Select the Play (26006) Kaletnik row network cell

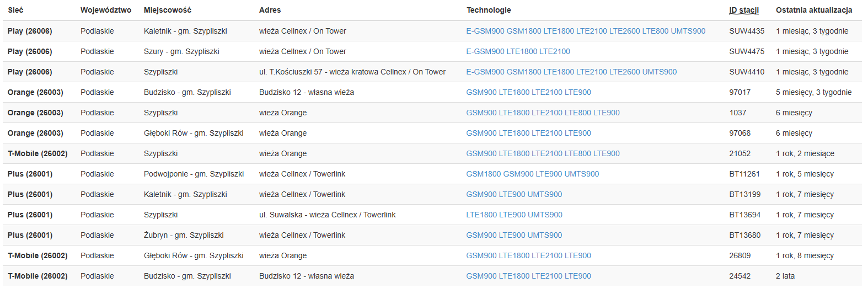pos(30,31)
